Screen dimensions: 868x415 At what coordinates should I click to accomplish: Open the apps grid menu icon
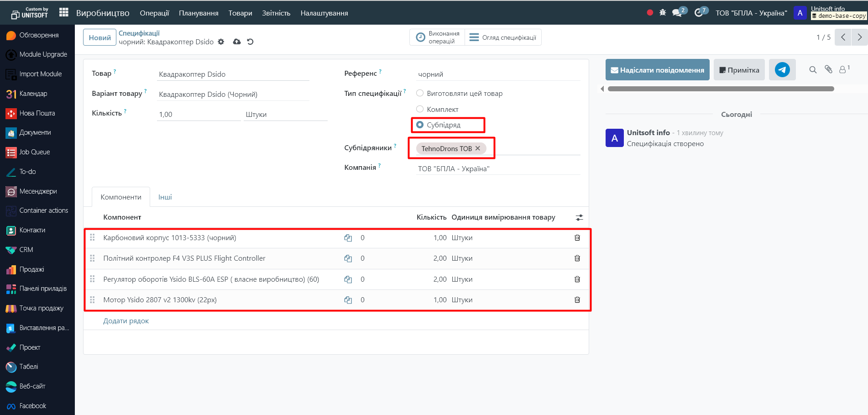64,13
